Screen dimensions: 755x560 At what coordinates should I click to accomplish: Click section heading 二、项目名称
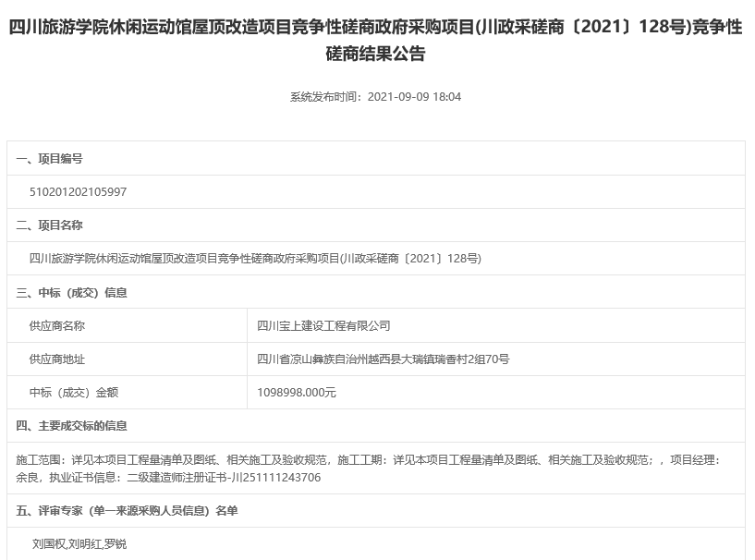click(x=49, y=225)
